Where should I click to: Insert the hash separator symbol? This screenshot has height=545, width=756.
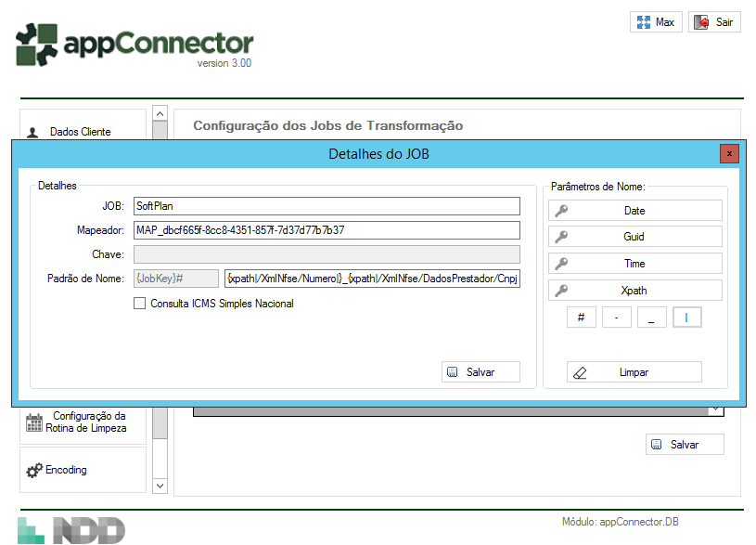[x=581, y=318]
